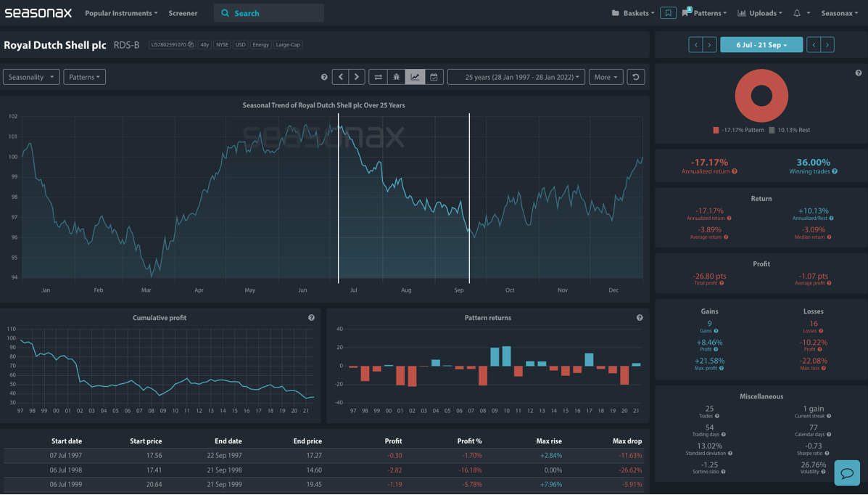This screenshot has height=495, width=868.
Task: Click the Large-Cap tag
Action: pyautogui.click(x=288, y=45)
